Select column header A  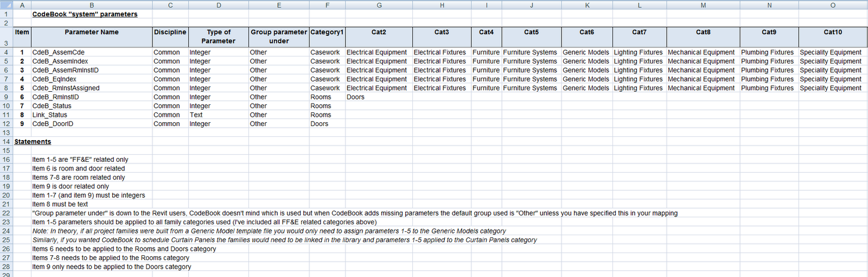22,5
